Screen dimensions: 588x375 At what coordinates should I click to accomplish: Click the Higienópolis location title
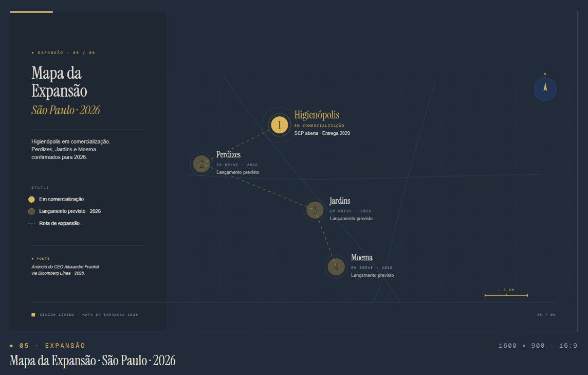click(x=317, y=115)
